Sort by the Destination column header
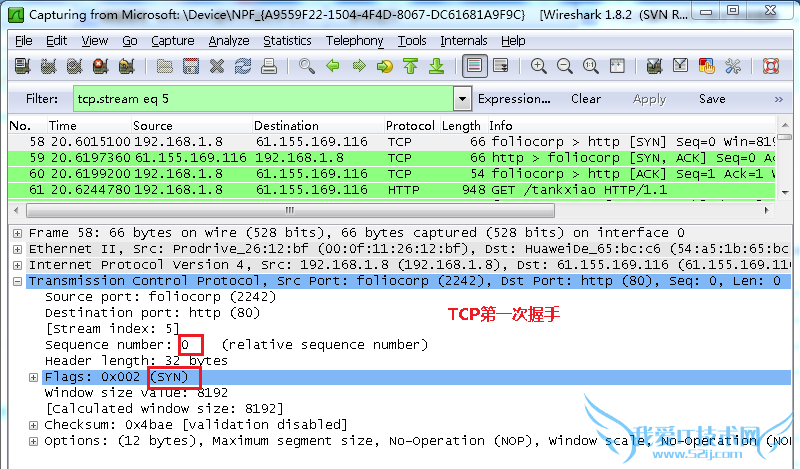The image size is (800, 469). pyautogui.click(x=318, y=126)
